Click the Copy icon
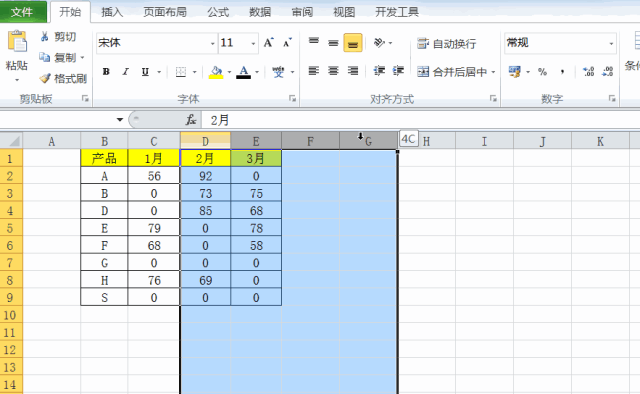The height and width of the screenshot is (394, 640). tap(44, 57)
